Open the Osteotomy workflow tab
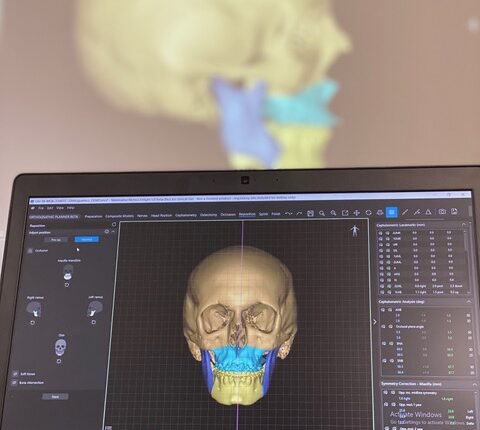This screenshot has height=430, width=480. (x=208, y=215)
